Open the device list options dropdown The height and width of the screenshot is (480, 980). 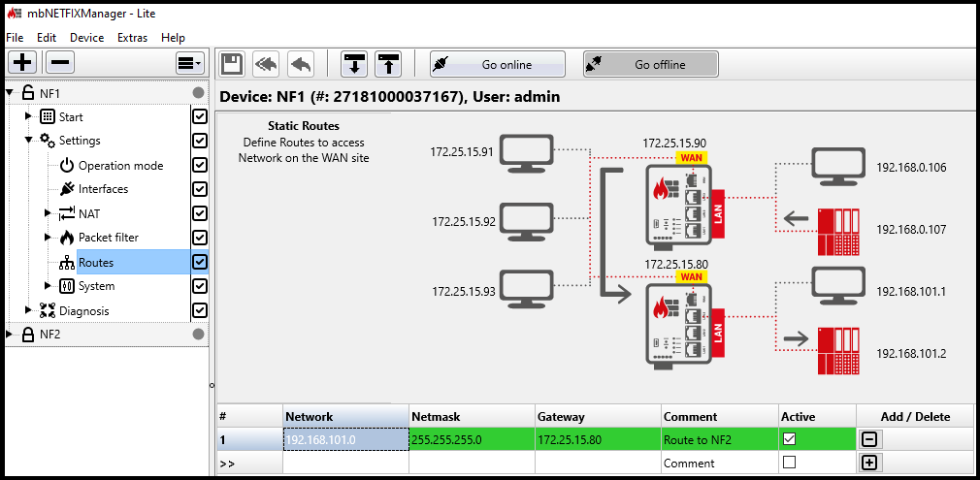pos(190,62)
